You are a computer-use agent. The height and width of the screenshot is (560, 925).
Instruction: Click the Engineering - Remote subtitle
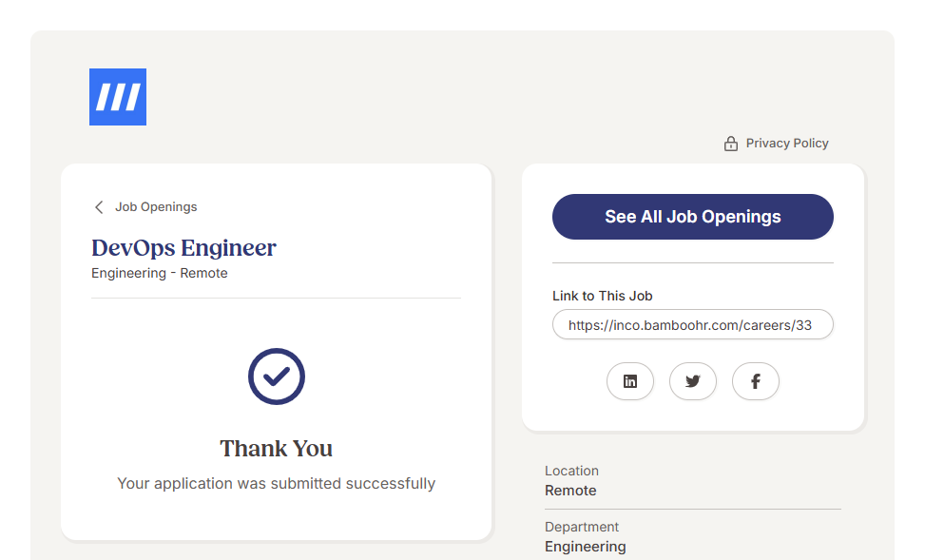click(160, 273)
